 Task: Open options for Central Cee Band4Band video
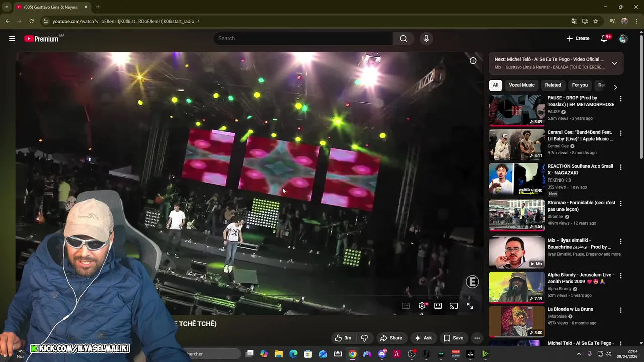(621, 133)
